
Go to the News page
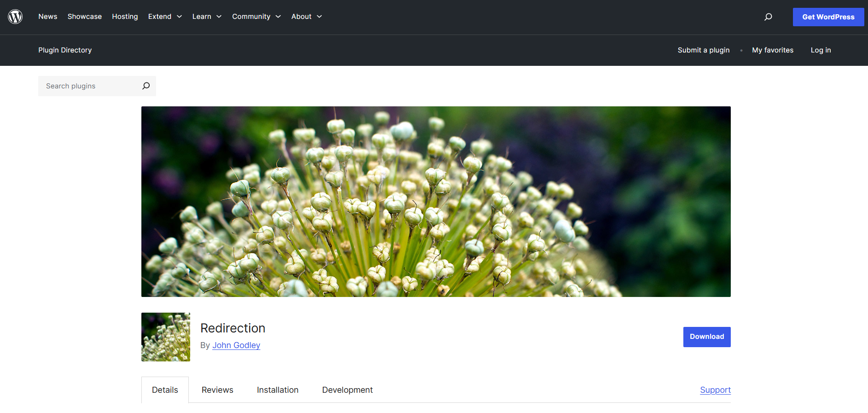pyautogui.click(x=48, y=17)
